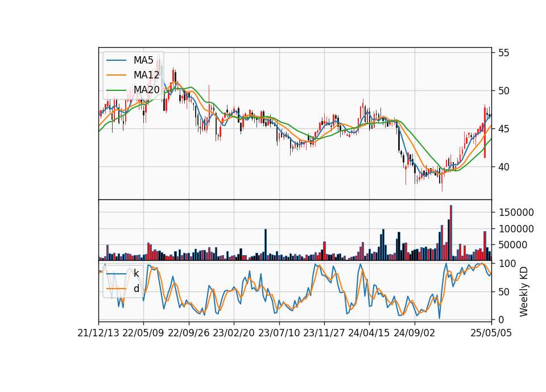Click the green MA20 legend line sample
The image size is (546, 392).
pos(116,90)
